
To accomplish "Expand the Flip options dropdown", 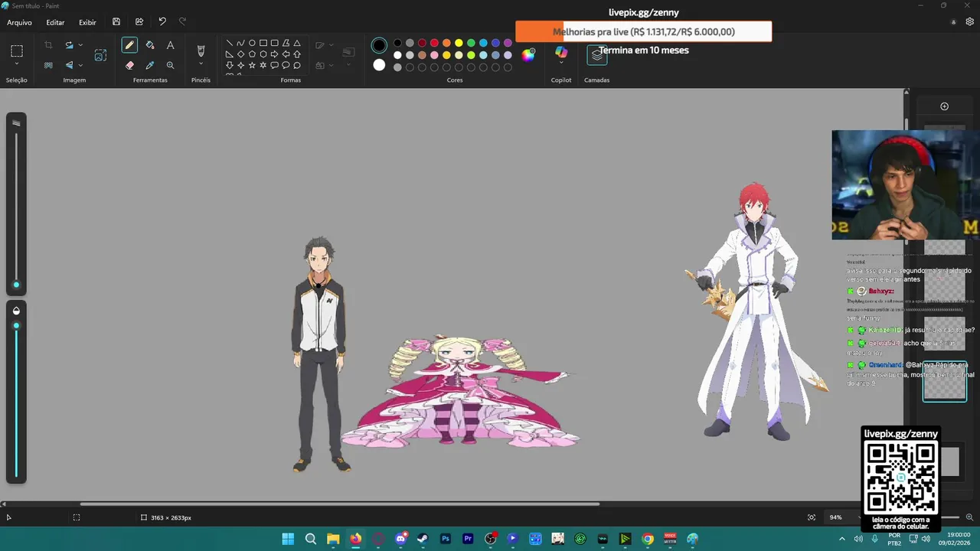I will (x=80, y=65).
